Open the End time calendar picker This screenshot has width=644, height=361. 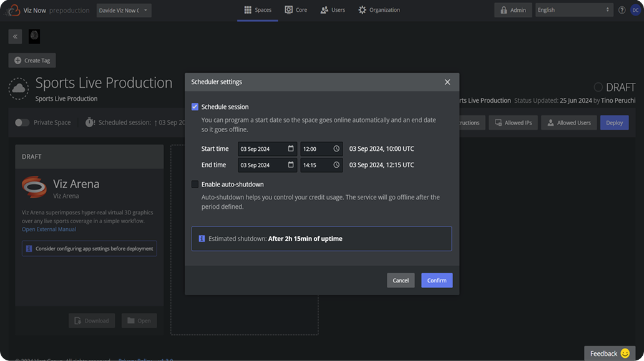291,165
